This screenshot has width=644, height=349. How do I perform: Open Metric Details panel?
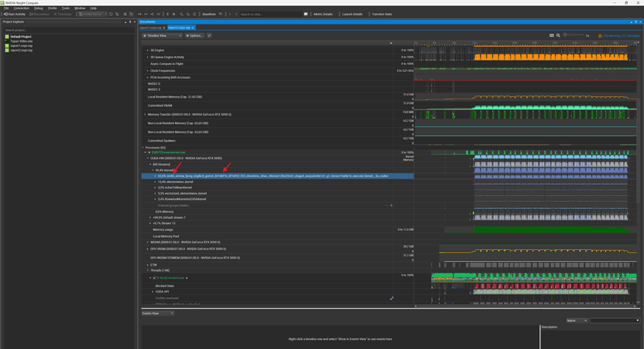[323, 14]
